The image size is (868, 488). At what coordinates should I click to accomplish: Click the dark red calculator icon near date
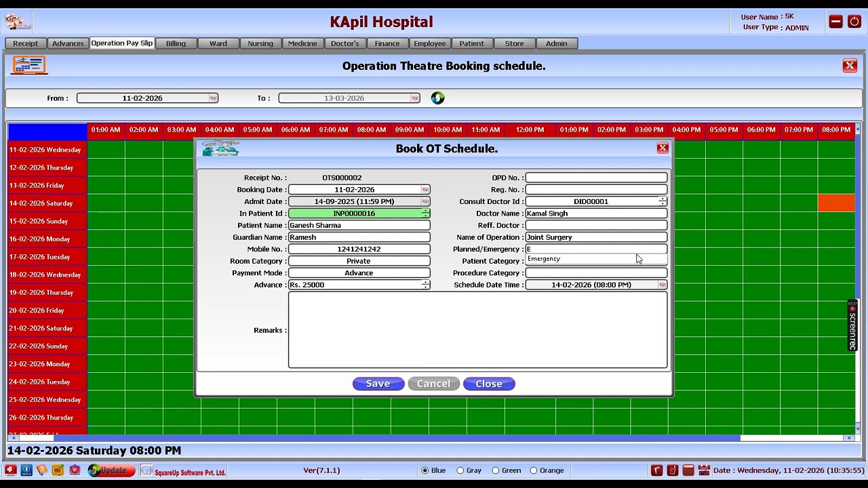point(688,470)
